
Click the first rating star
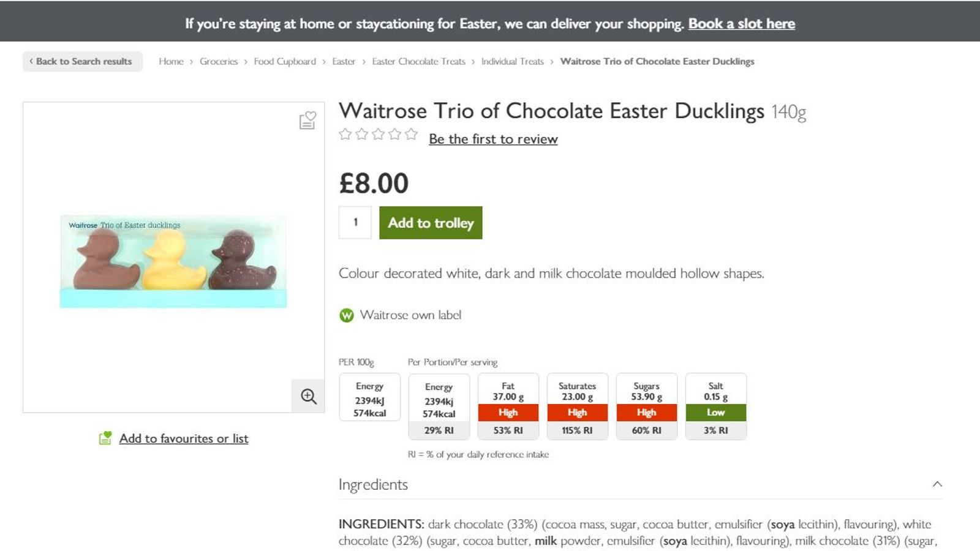tap(344, 133)
